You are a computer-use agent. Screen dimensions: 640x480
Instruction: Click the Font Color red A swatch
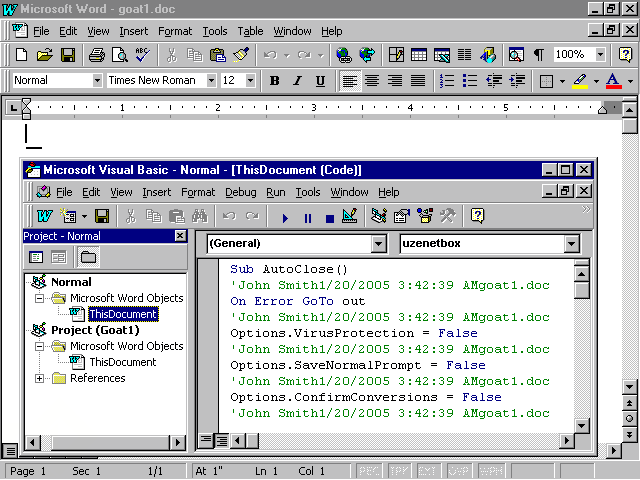point(613,81)
